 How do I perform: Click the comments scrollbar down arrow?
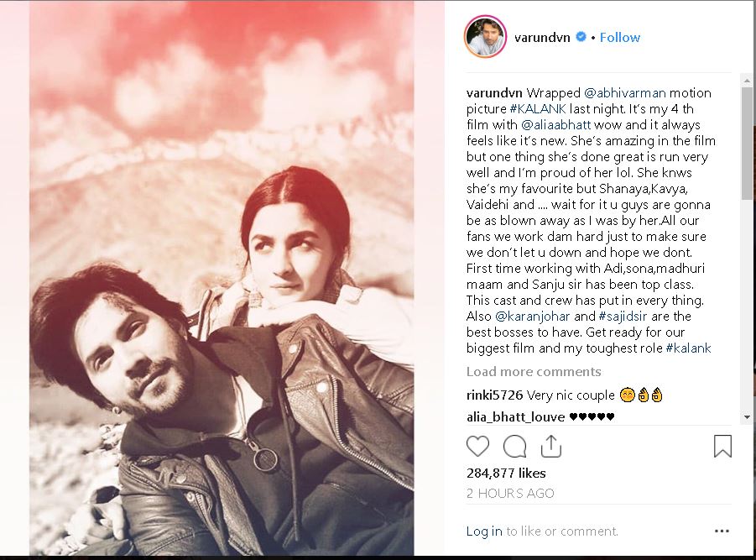(747, 418)
